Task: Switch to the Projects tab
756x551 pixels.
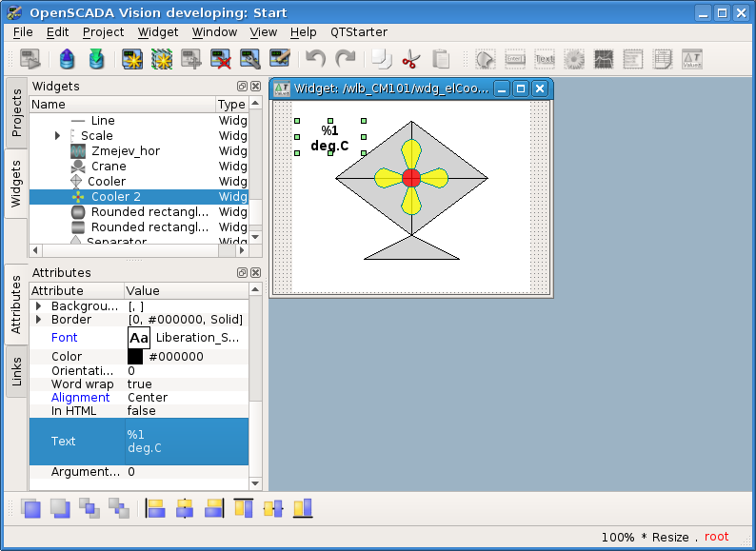Action: [16, 113]
